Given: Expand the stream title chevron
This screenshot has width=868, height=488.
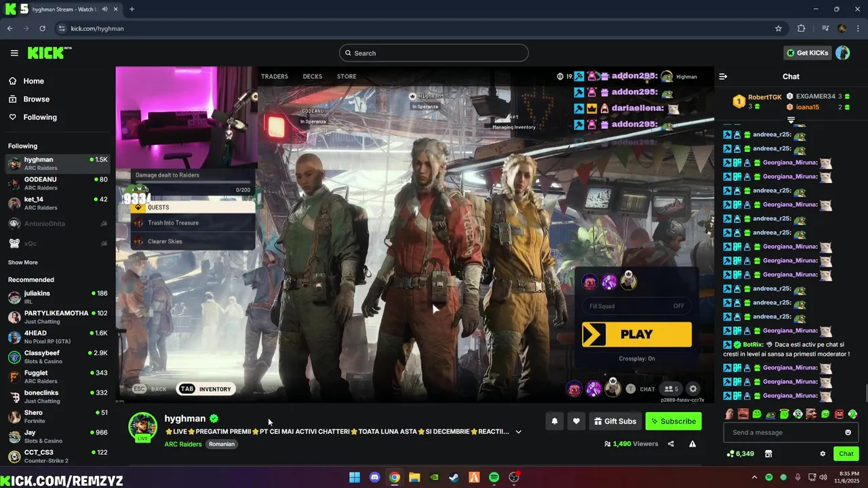Looking at the screenshot, I should click(518, 432).
